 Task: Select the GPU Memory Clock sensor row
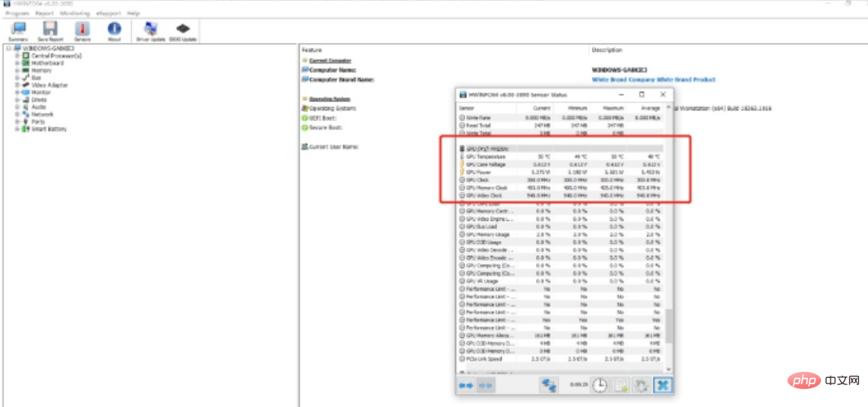pyautogui.click(x=561, y=188)
